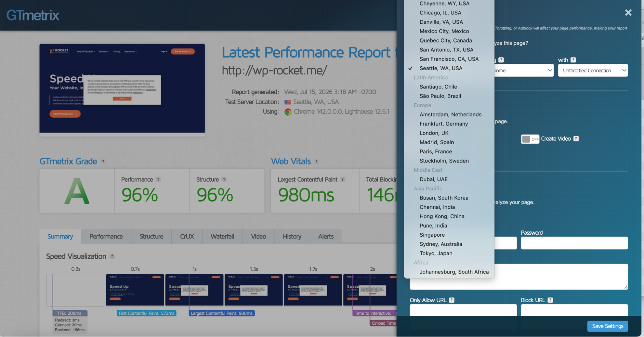This screenshot has width=644, height=337.
Task: Open help icon beside the browser label
Action: [501, 60]
